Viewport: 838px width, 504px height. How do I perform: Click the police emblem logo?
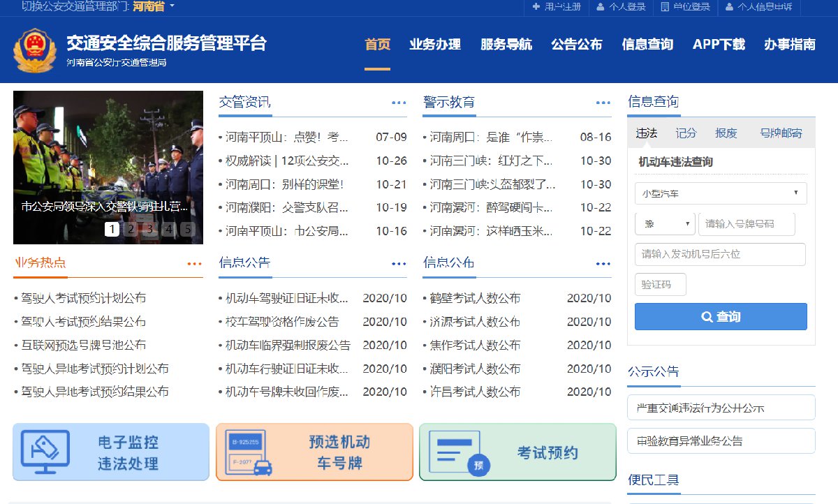[34, 50]
